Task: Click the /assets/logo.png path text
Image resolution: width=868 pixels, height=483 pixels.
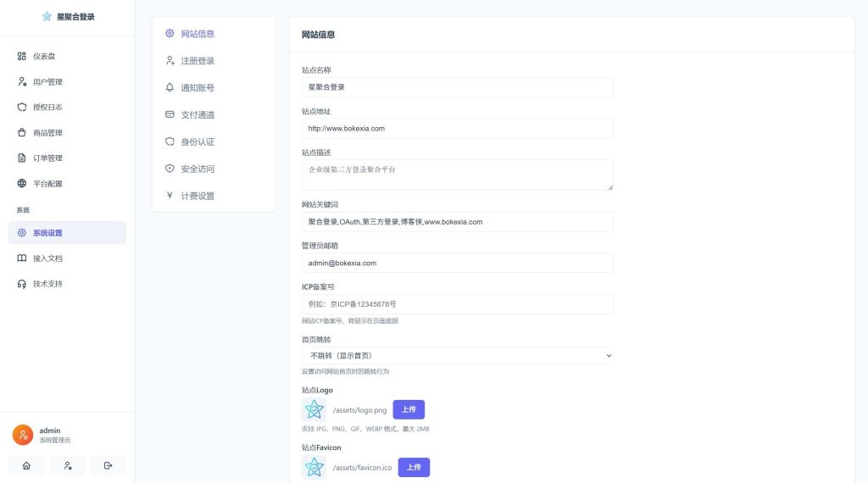Action: pos(359,410)
